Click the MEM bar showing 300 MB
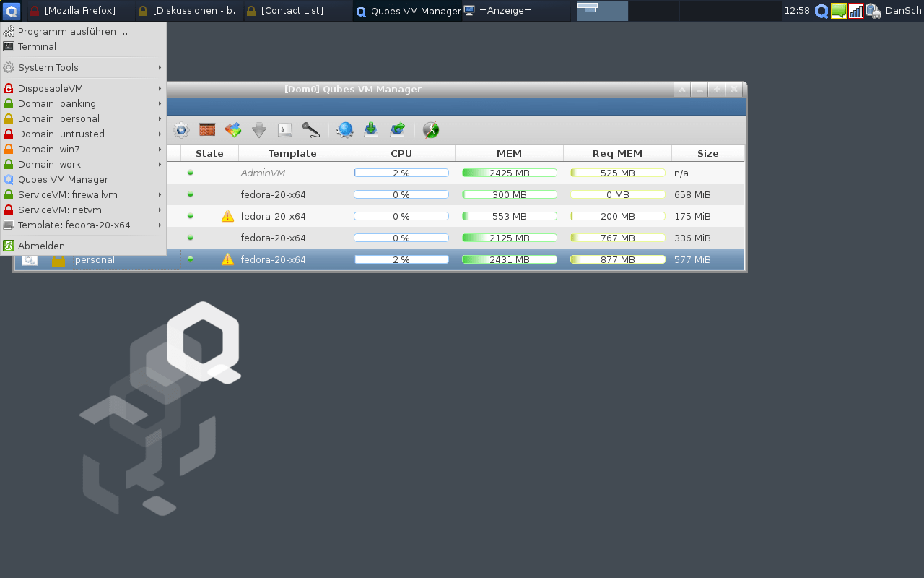This screenshot has height=578, width=924. (510, 194)
